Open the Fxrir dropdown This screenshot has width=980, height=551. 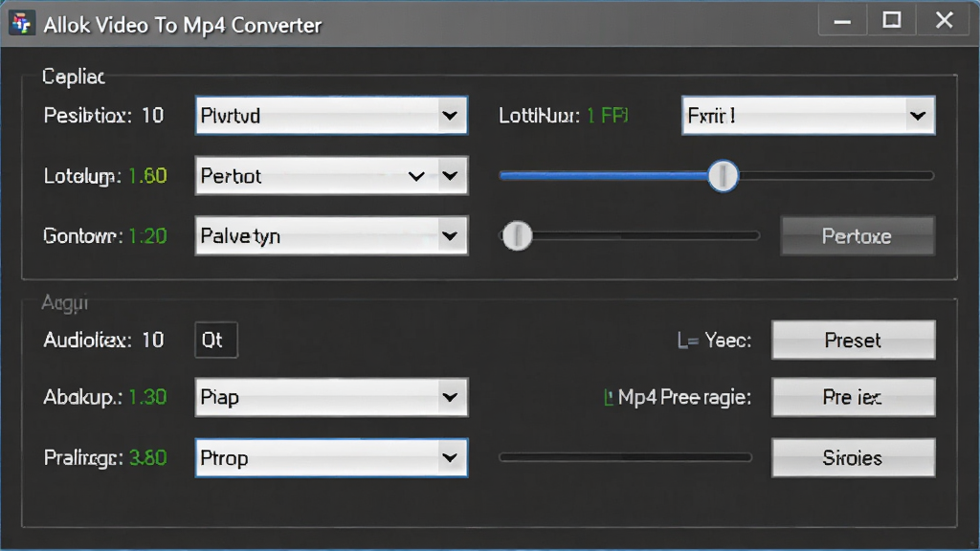tap(808, 116)
